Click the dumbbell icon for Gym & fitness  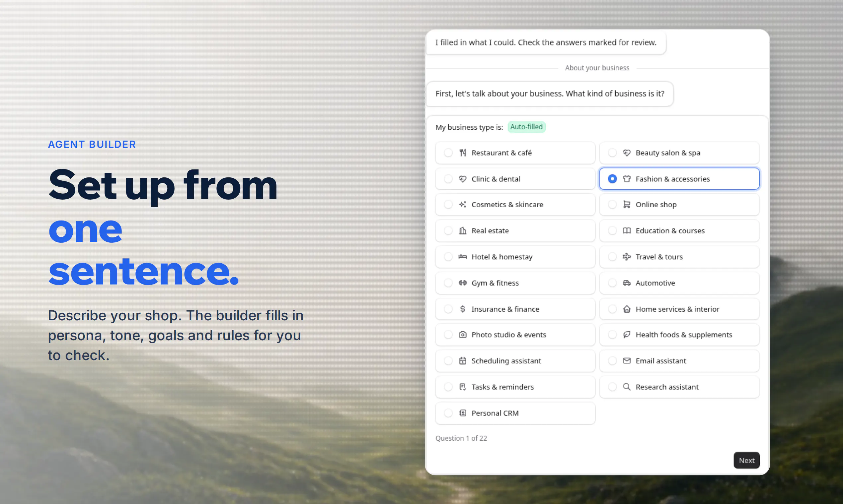463,283
